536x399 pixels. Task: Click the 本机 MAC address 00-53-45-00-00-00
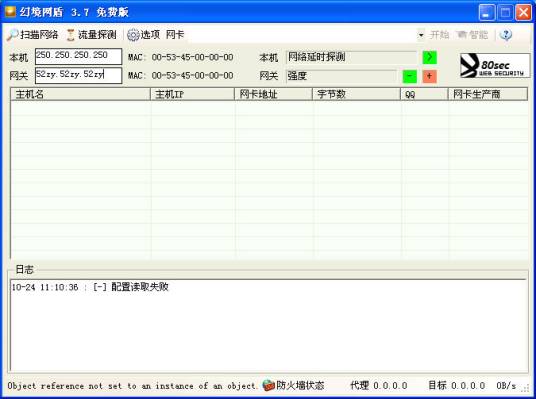tap(192, 57)
